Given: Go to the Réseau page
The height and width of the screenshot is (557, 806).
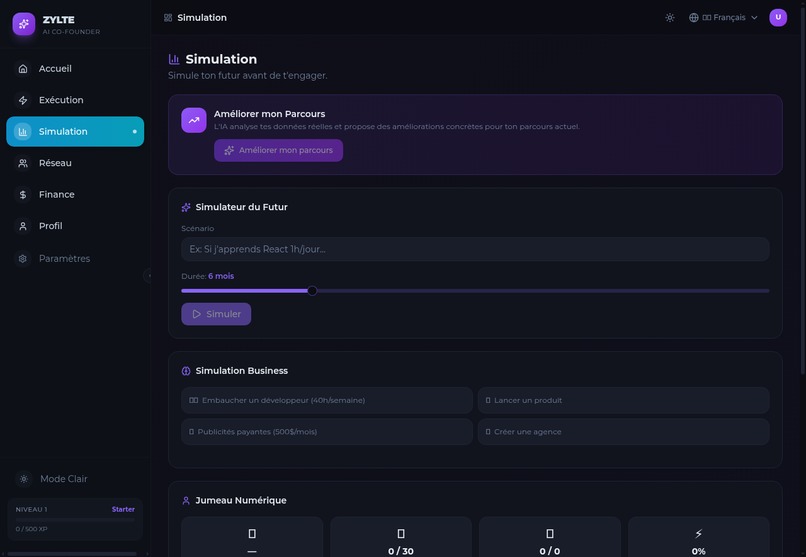Looking at the screenshot, I should 75,163.
